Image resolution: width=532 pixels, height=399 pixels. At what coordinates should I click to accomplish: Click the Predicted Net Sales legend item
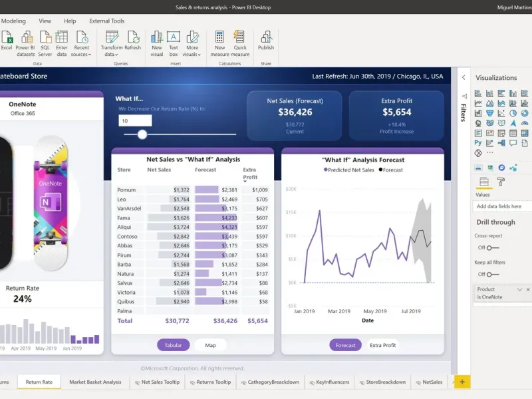coord(348,170)
